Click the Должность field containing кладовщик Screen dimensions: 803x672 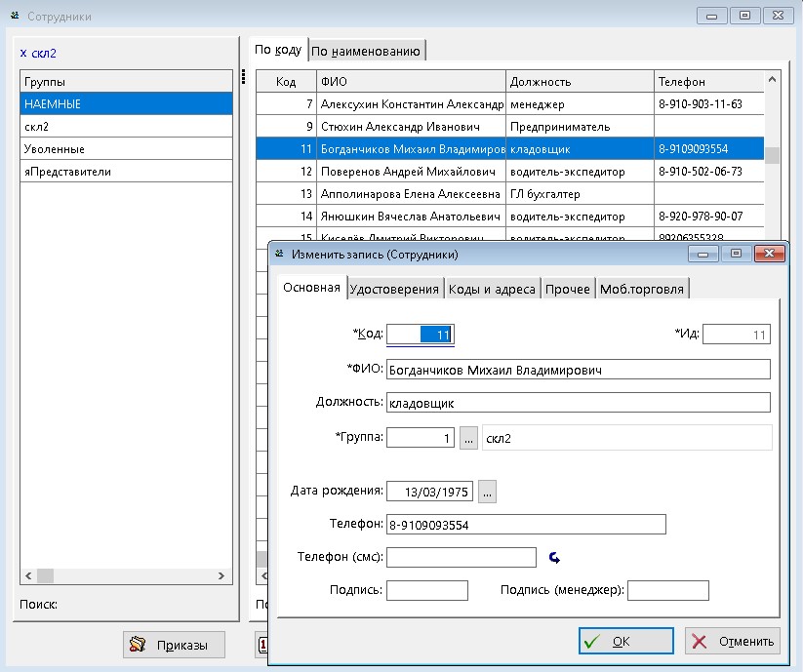click(578, 403)
